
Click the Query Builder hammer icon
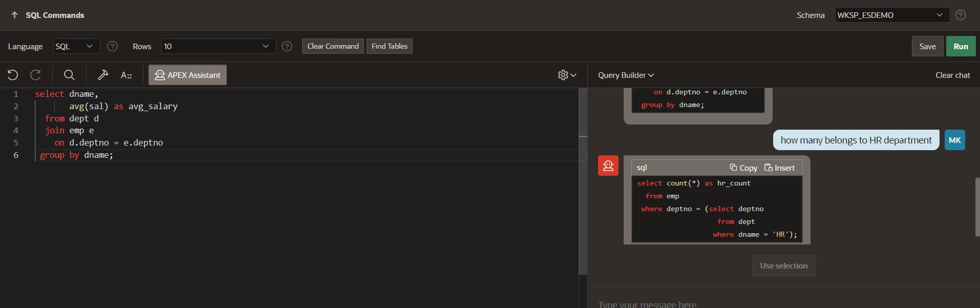(x=103, y=75)
